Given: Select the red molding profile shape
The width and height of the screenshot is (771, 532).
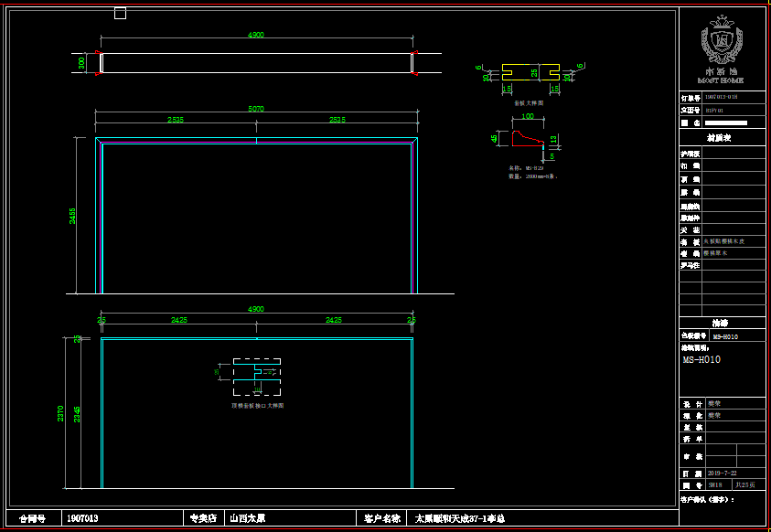Looking at the screenshot, I should click(527, 139).
